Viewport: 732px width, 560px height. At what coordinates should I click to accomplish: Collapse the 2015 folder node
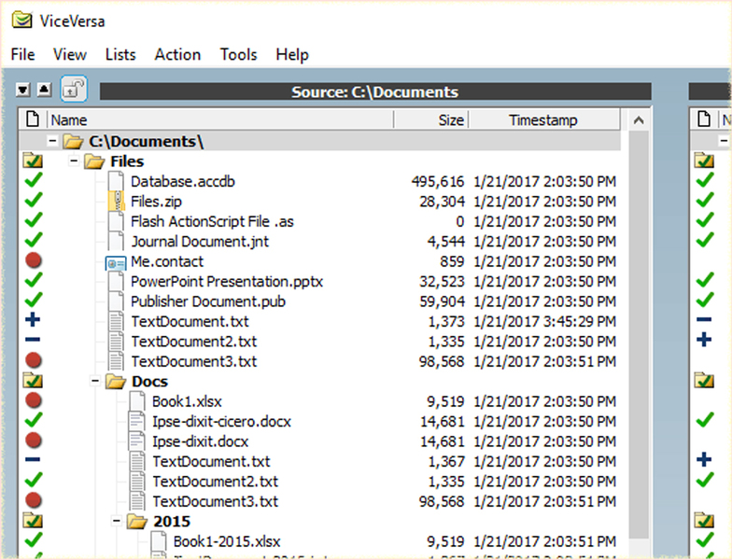[x=117, y=521]
